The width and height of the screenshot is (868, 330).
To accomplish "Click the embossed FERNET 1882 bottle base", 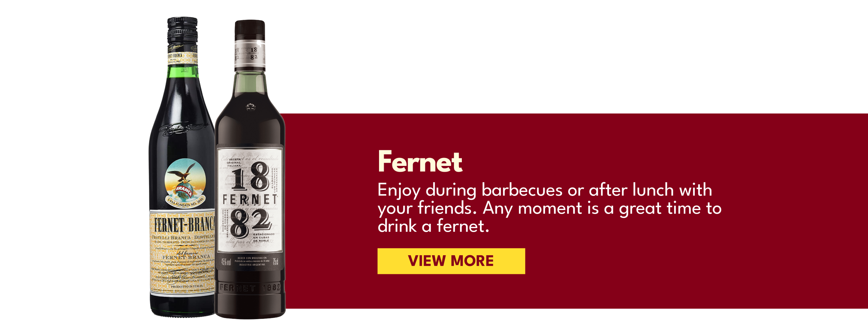I will pos(250,288).
